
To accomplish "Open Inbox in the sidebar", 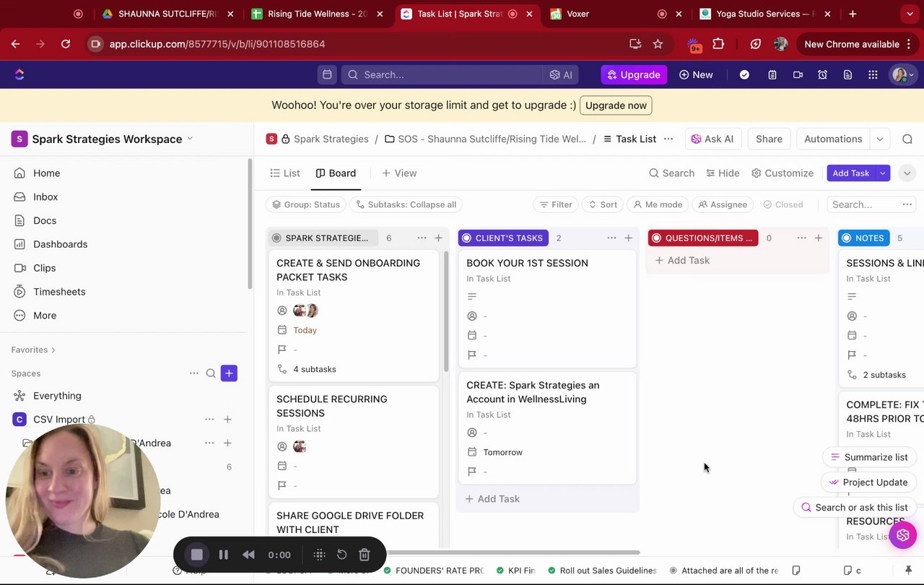I will pos(45,196).
